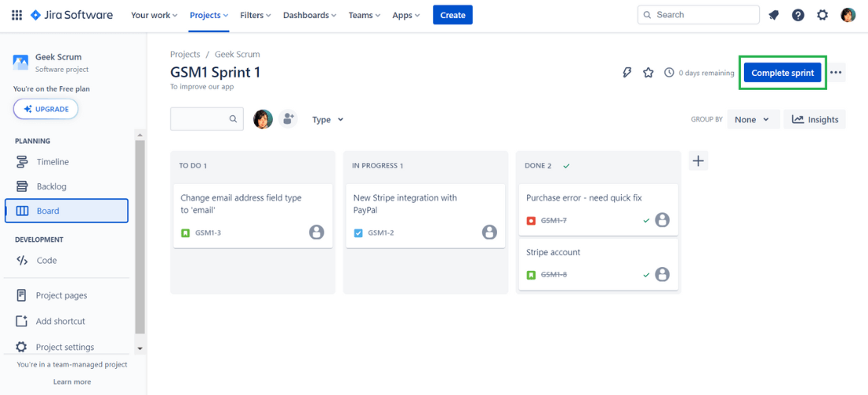Open Project settings in the sidebar

click(x=66, y=347)
